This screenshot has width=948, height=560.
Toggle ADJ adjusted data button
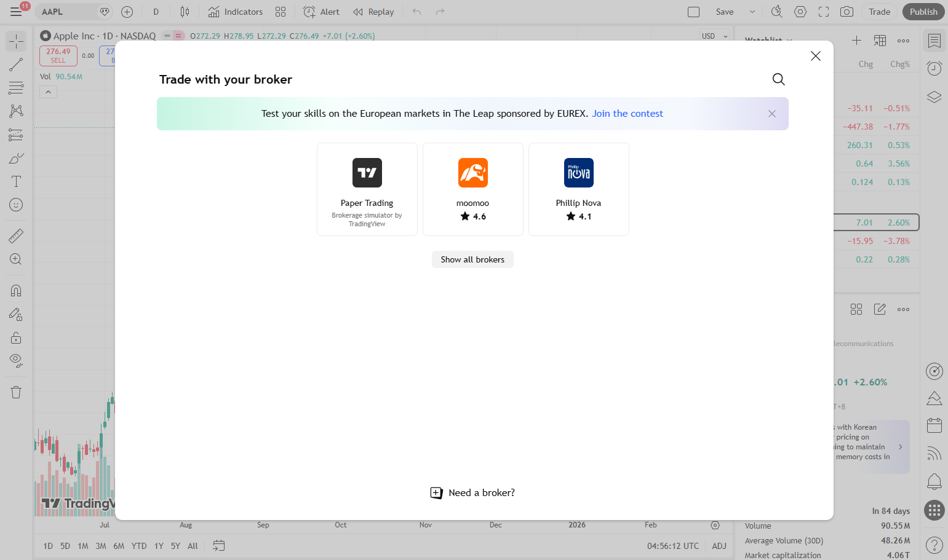(x=719, y=546)
